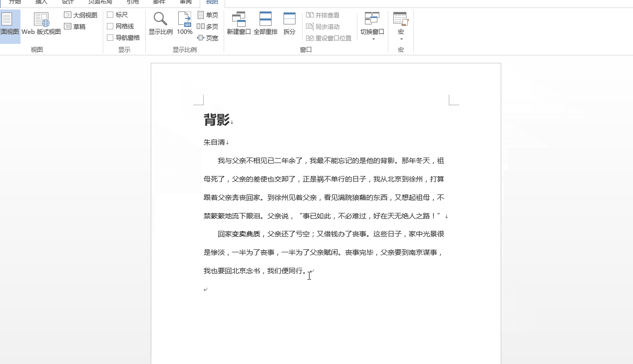Open a 新建窗口 new window

[239, 24]
